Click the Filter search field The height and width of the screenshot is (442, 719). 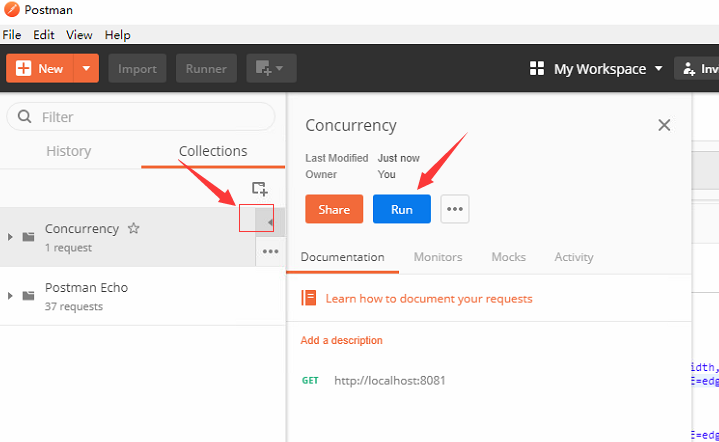[150, 117]
